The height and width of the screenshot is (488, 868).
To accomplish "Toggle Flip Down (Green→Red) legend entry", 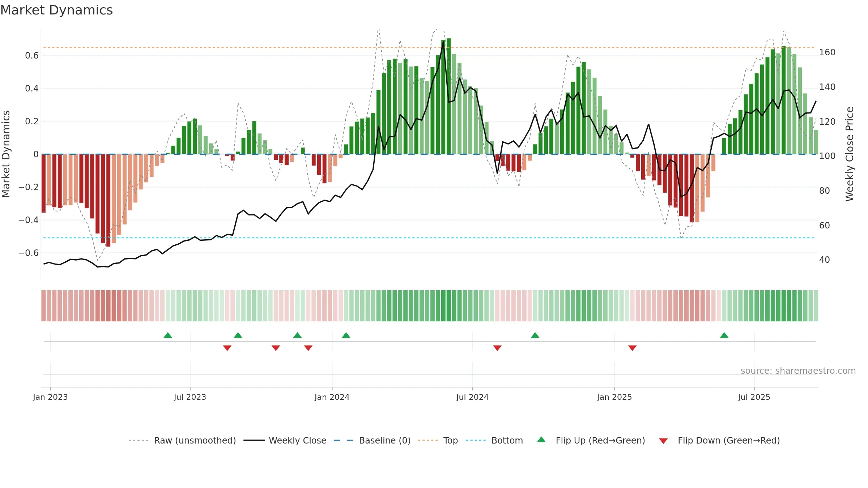I will (x=719, y=440).
